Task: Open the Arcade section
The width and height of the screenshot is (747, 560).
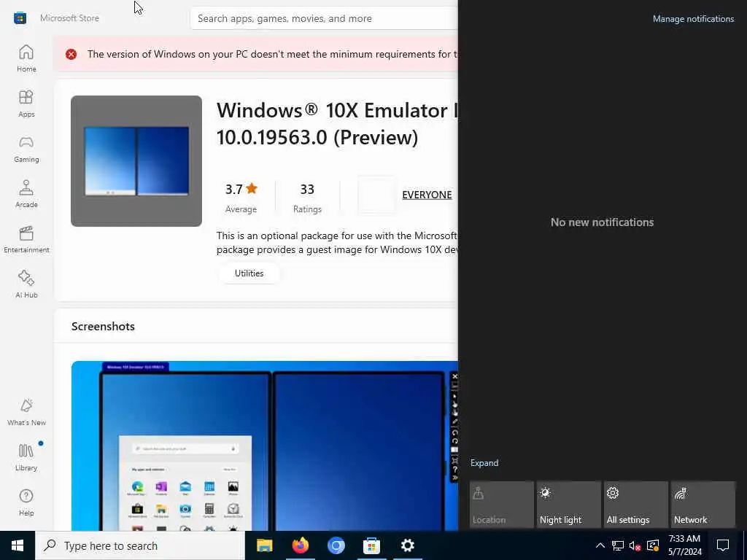Action: pyautogui.click(x=26, y=194)
